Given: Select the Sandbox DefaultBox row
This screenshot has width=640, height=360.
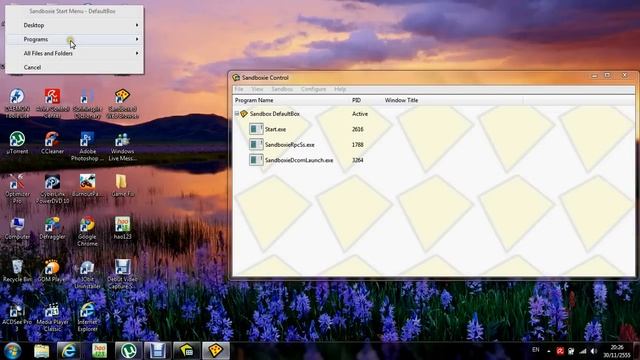Looking at the screenshot, I should point(302,114).
